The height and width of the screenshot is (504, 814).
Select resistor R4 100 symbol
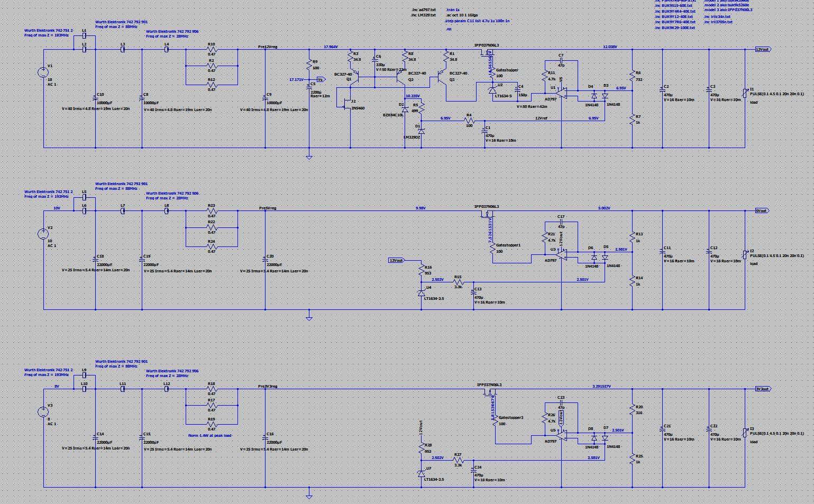pyautogui.click(x=469, y=121)
